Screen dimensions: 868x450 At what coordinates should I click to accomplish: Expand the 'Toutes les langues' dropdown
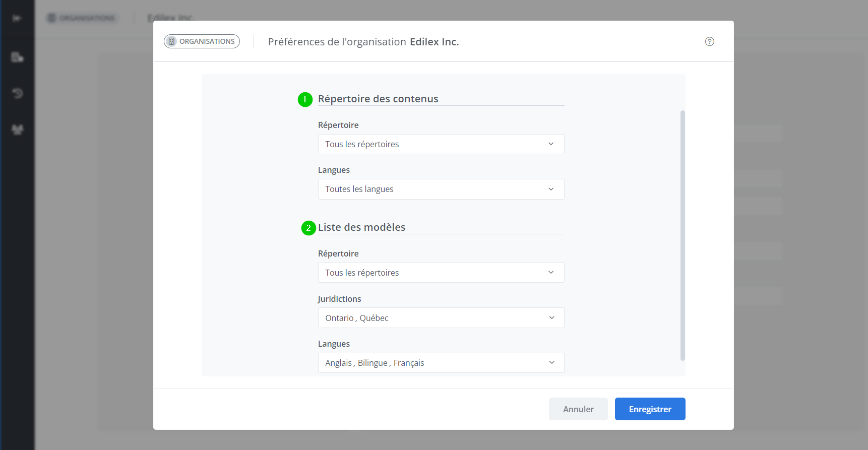441,189
